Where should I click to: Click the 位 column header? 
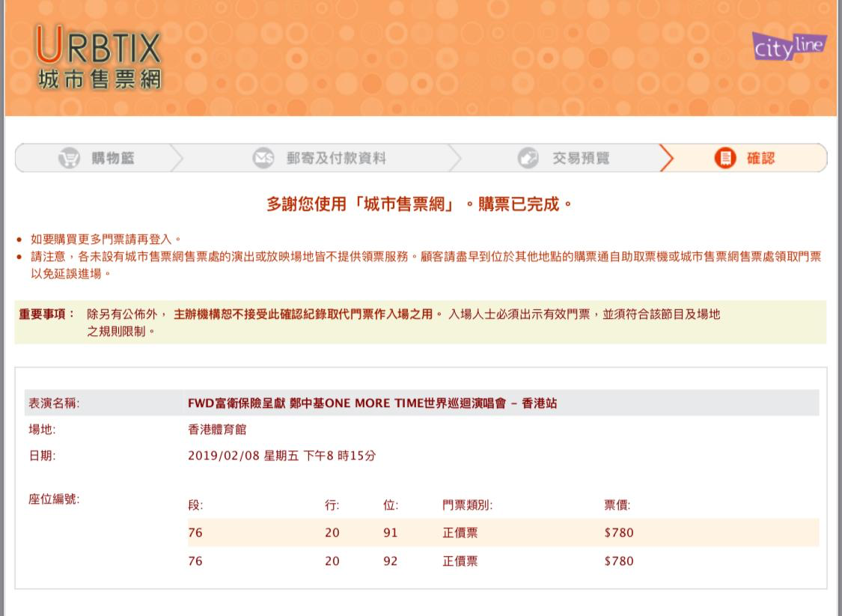(x=391, y=505)
